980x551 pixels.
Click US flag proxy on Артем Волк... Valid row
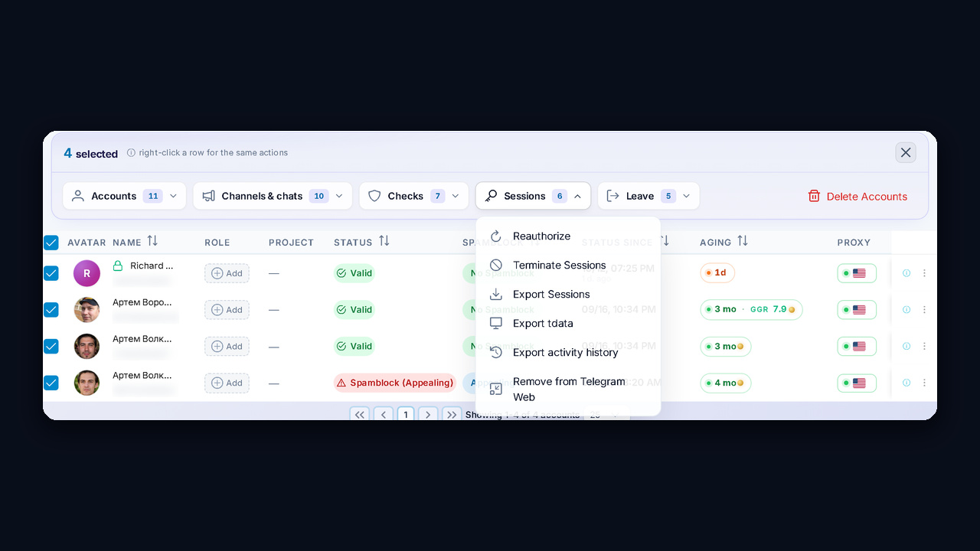(x=857, y=346)
